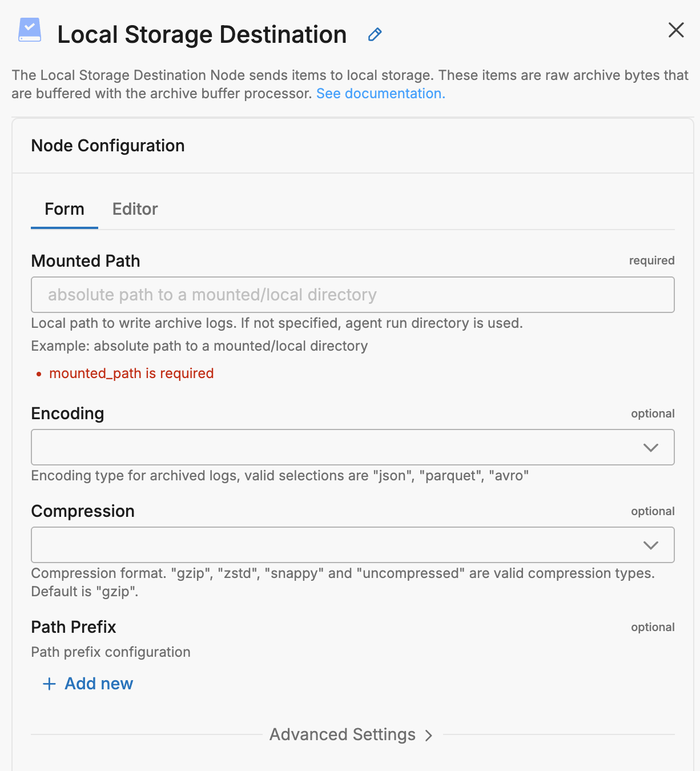The image size is (700, 771).
Task: Click the plus icon for Path Prefix
Action: point(50,684)
